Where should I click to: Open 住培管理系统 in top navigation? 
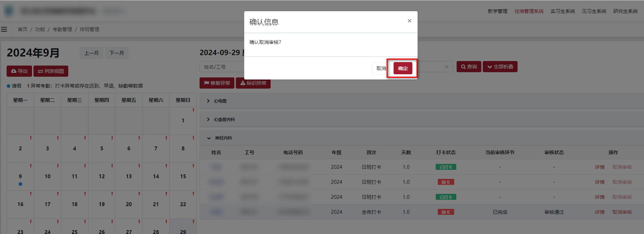(x=529, y=12)
